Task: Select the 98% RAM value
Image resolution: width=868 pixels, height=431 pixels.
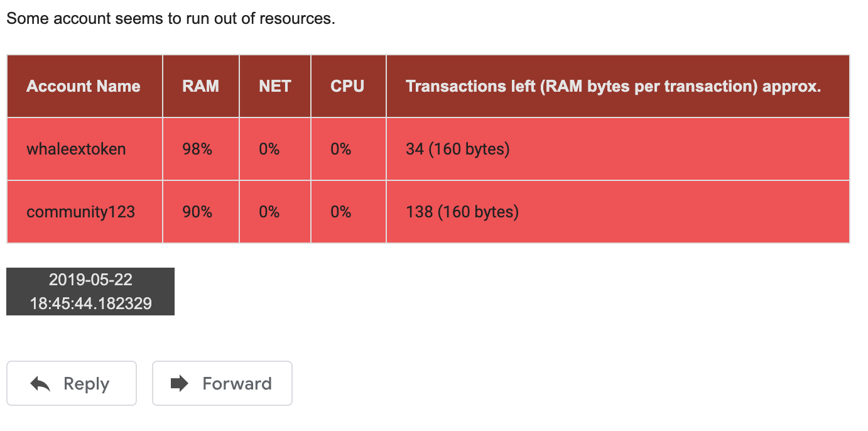Action: click(197, 149)
